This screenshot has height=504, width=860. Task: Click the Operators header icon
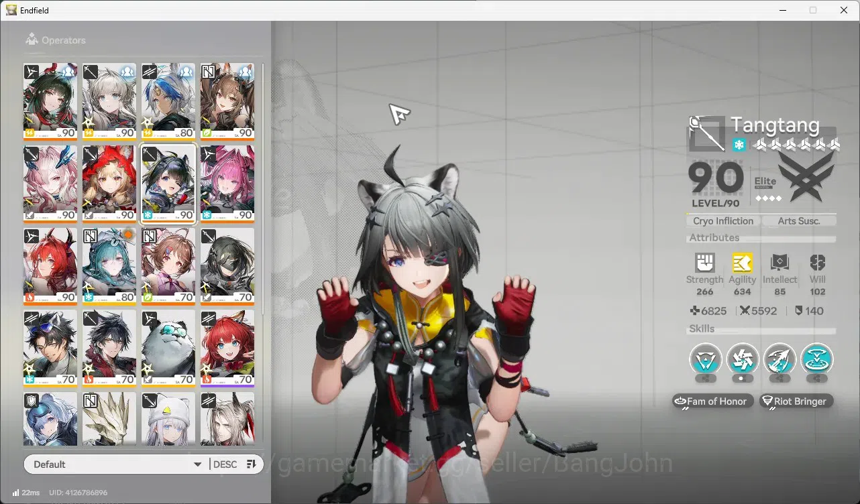tap(32, 40)
